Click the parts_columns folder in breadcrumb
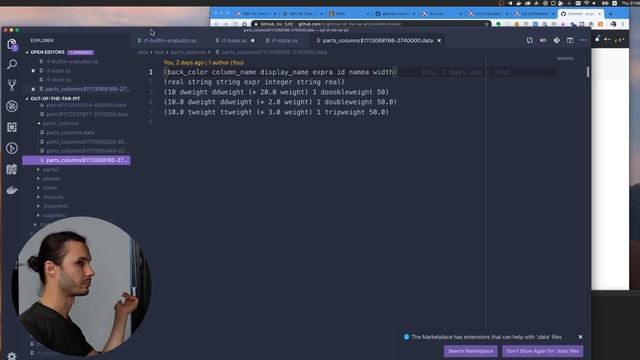This screenshot has width=640, height=360. click(x=188, y=52)
